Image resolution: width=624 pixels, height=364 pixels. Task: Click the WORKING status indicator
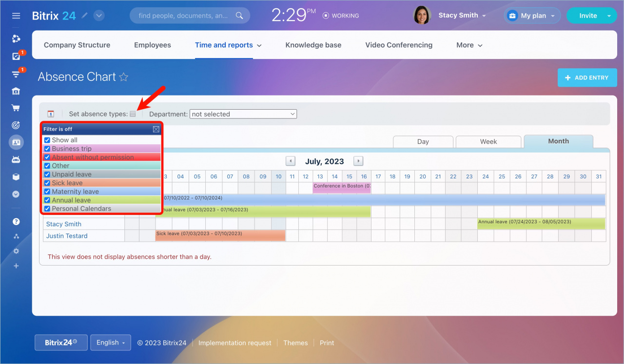coord(341,16)
